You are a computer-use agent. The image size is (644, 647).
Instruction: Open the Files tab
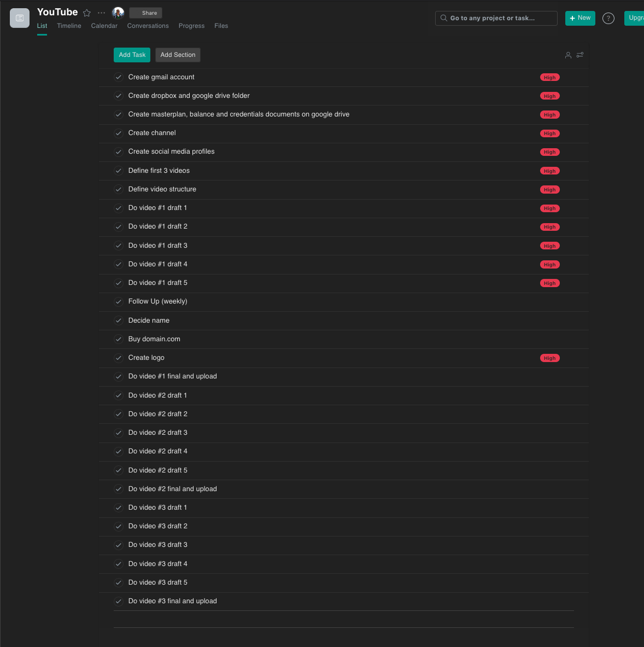(221, 26)
